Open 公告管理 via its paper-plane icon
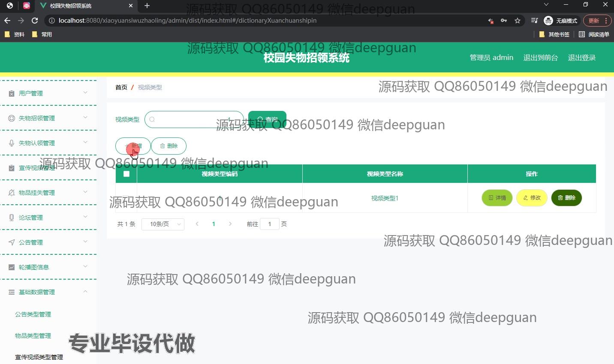This screenshot has width=614, height=364. [11, 242]
